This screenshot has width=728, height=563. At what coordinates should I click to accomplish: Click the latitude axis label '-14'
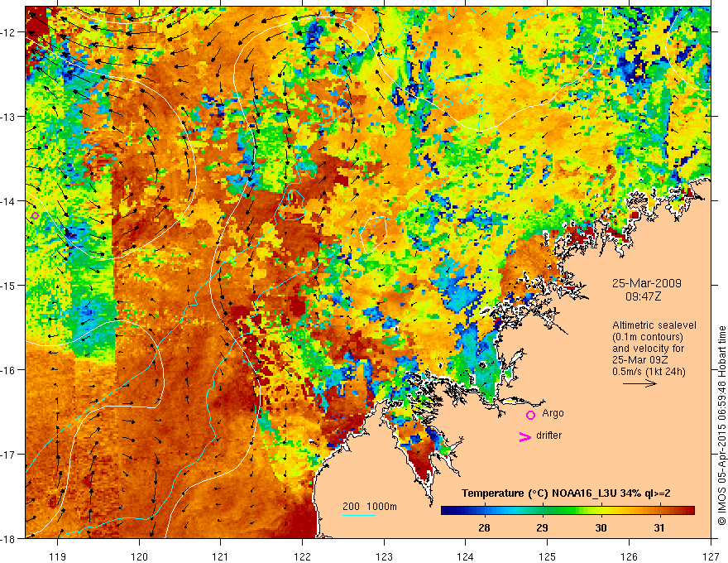pyautogui.click(x=9, y=201)
